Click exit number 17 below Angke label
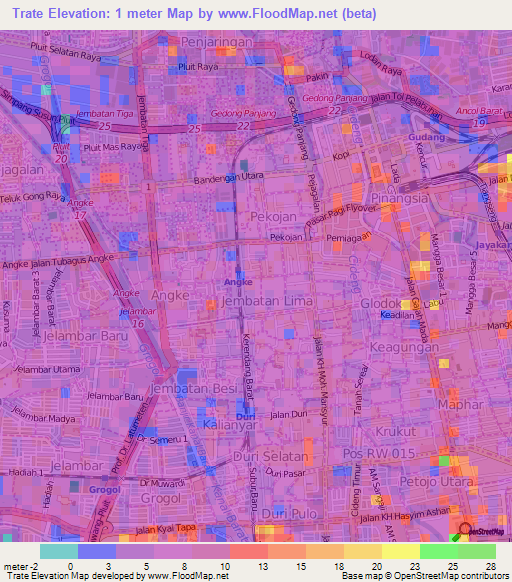This screenshot has height=582, width=512. pyautogui.click(x=80, y=215)
